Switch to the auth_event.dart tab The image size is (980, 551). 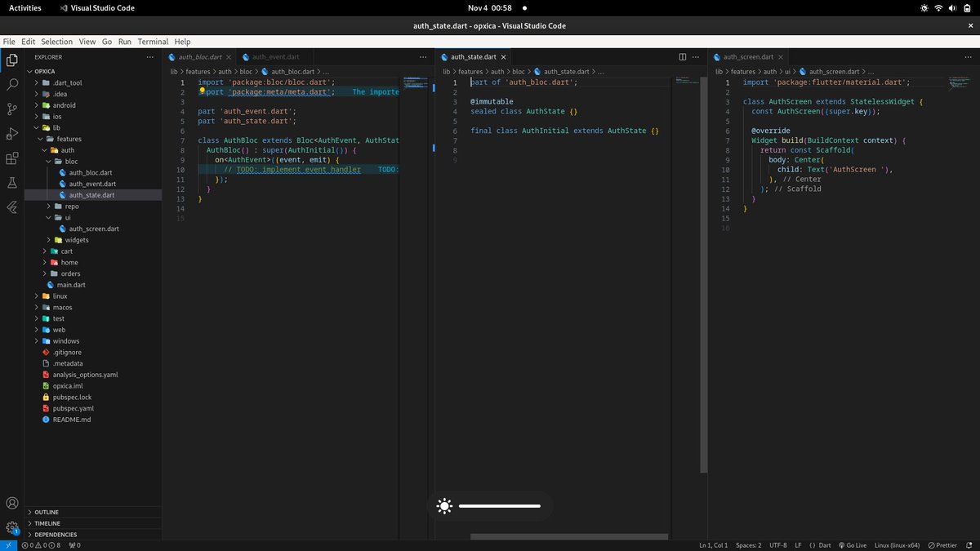(x=275, y=57)
